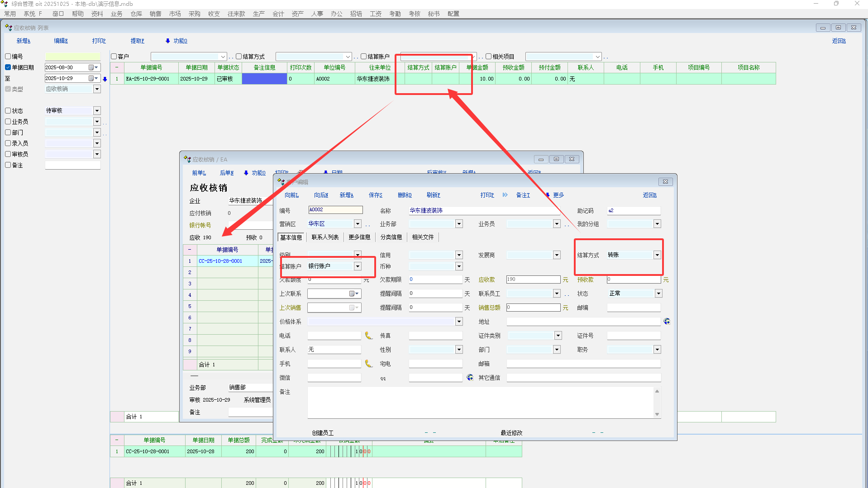Uncheck the 单据日期 filter checkbox
The image size is (868, 488).
click(8, 67)
